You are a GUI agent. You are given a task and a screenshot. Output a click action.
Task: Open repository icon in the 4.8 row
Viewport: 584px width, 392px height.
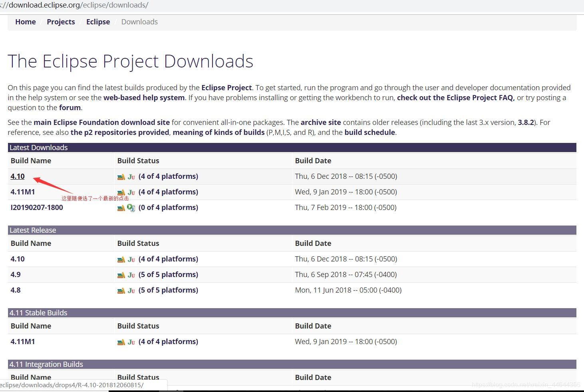click(x=121, y=291)
